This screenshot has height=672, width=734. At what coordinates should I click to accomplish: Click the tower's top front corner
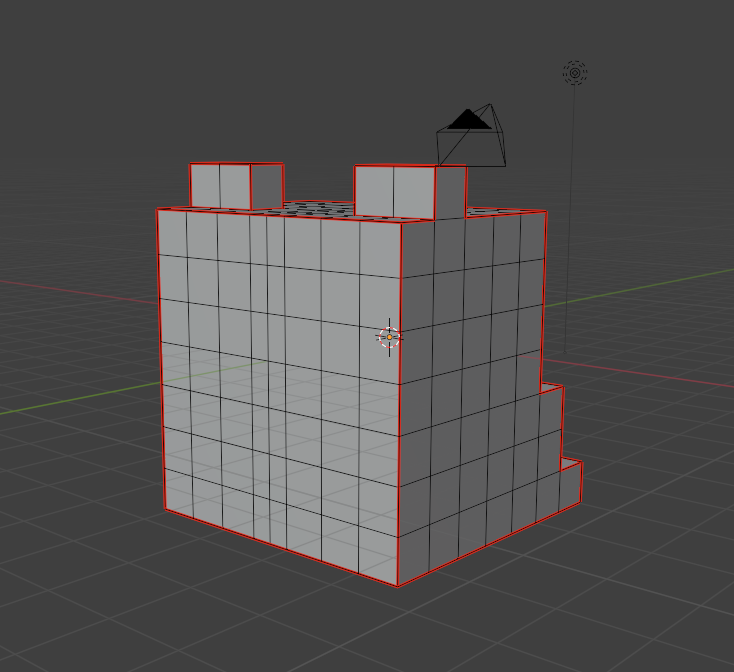tap(400, 222)
